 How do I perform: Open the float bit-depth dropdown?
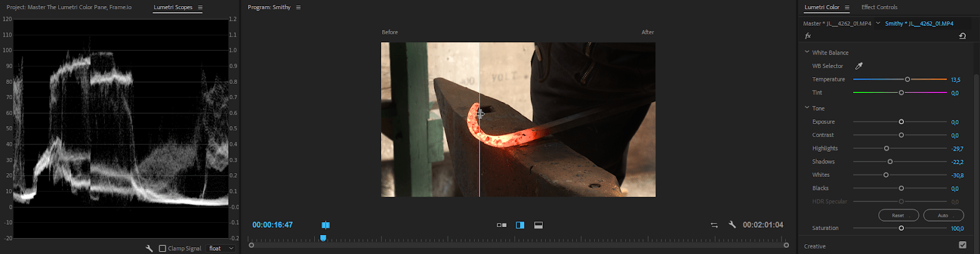point(221,248)
